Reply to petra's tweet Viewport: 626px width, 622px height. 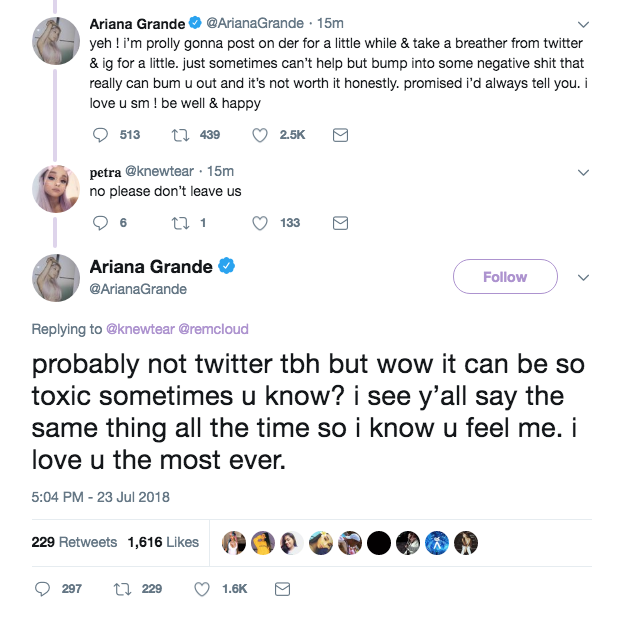click(x=100, y=222)
